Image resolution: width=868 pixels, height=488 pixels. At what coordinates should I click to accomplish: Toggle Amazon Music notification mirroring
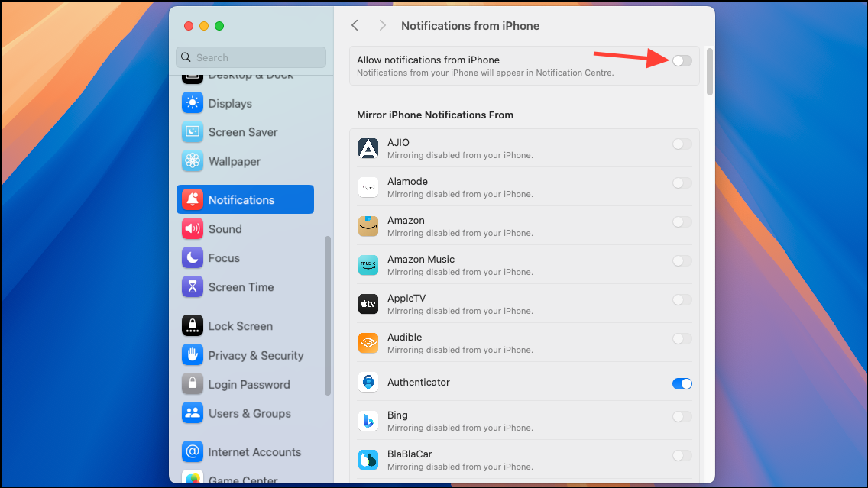(x=682, y=260)
